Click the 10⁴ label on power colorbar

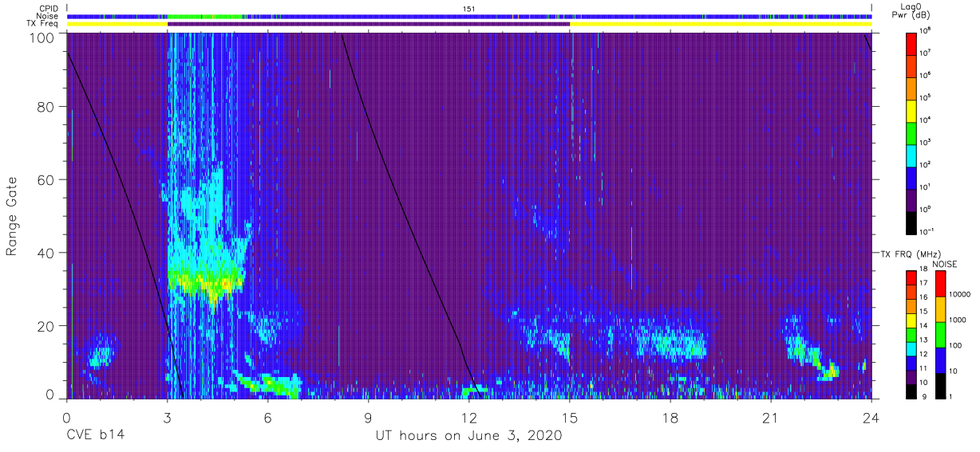(927, 120)
